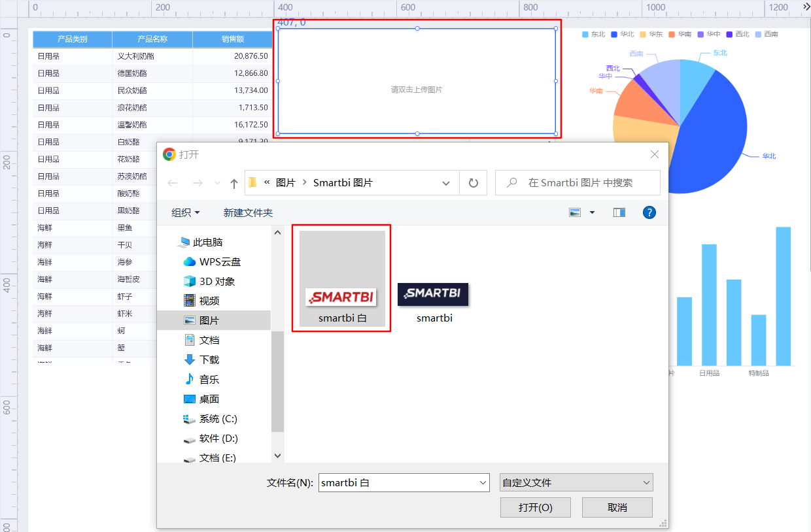Select smartbi 白 image thumbnail
This screenshot has width=811, height=532.
pyautogui.click(x=341, y=278)
